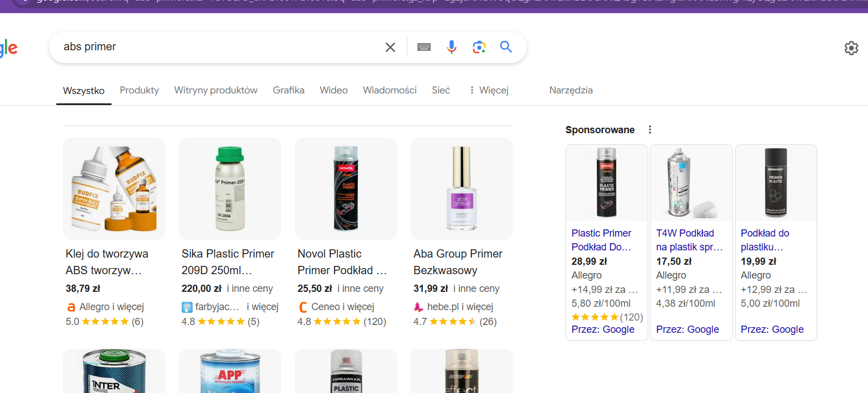Switch to the Produkty tab
868x393 pixels.
[139, 90]
